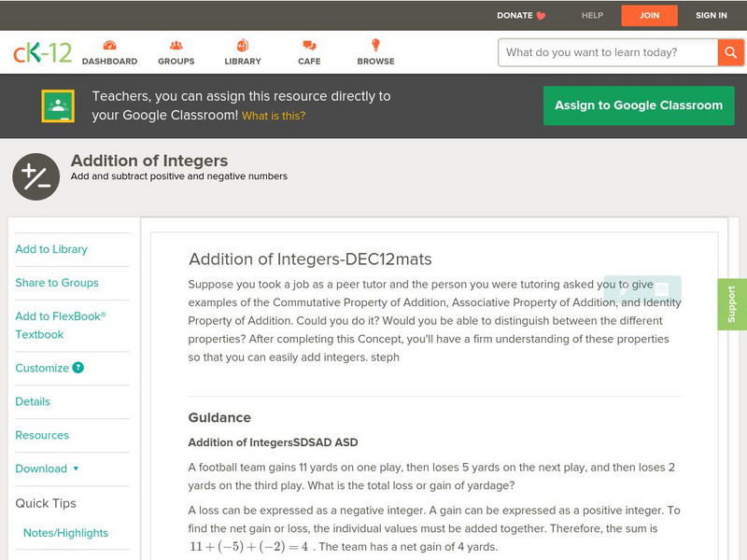
Task: Click Add to Library in sidebar
Action: pyautogui.click(x=51, y=249)
